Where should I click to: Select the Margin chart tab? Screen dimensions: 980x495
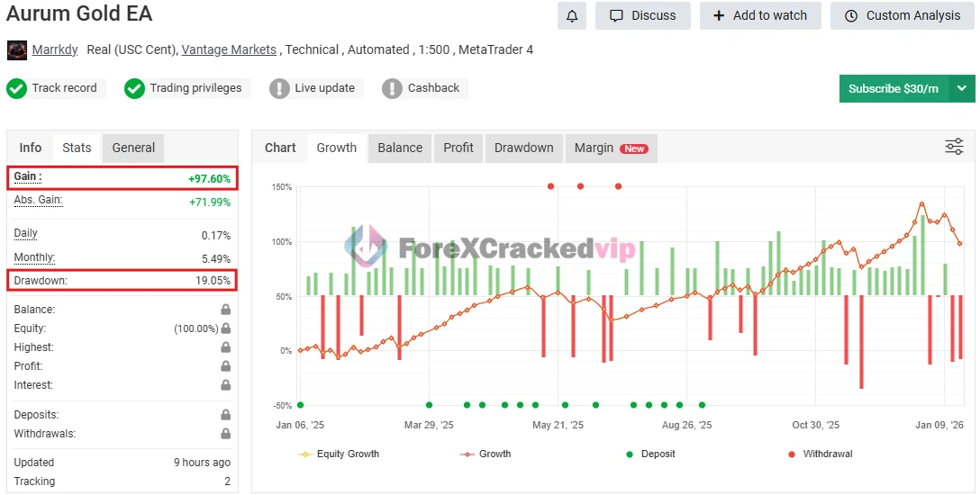click(612, 148)
